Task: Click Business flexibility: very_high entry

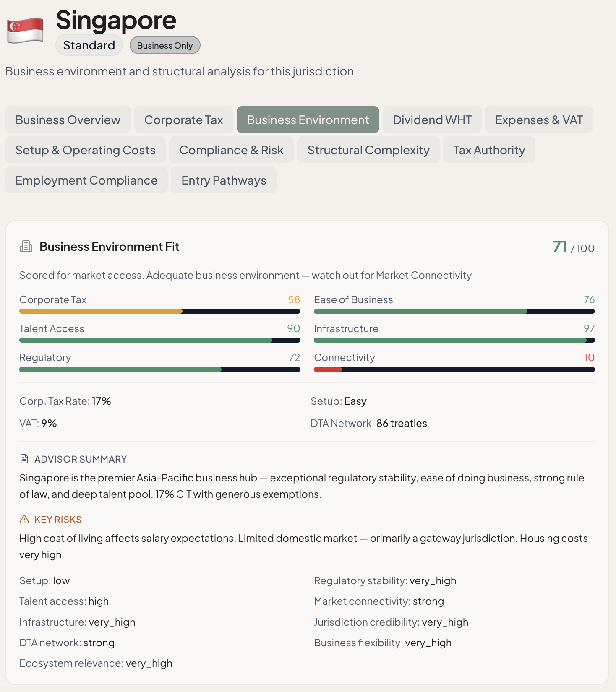Action: tap(383, 643)
